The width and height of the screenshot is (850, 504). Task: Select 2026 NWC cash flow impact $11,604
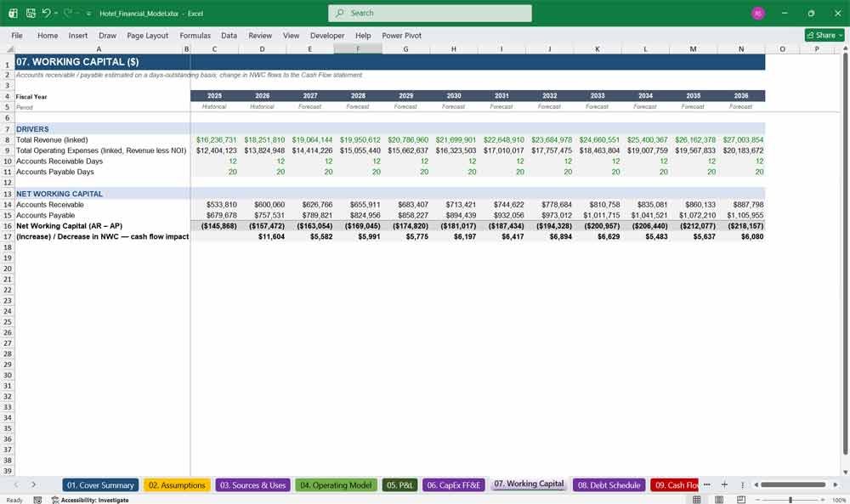coord(263,237)
